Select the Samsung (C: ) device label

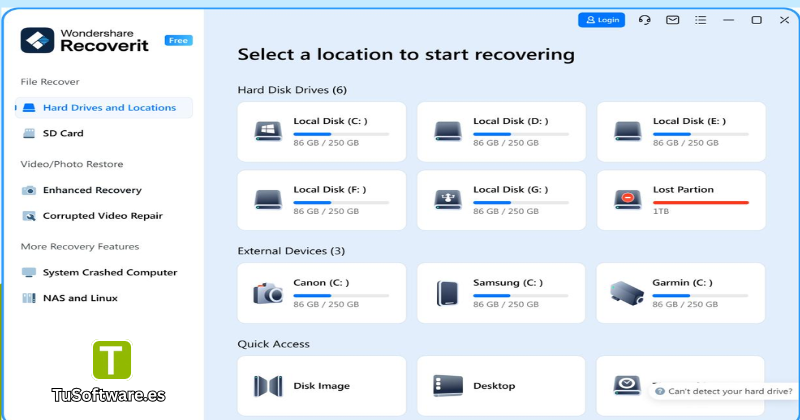pyautogui.click(x=508, y=282)
